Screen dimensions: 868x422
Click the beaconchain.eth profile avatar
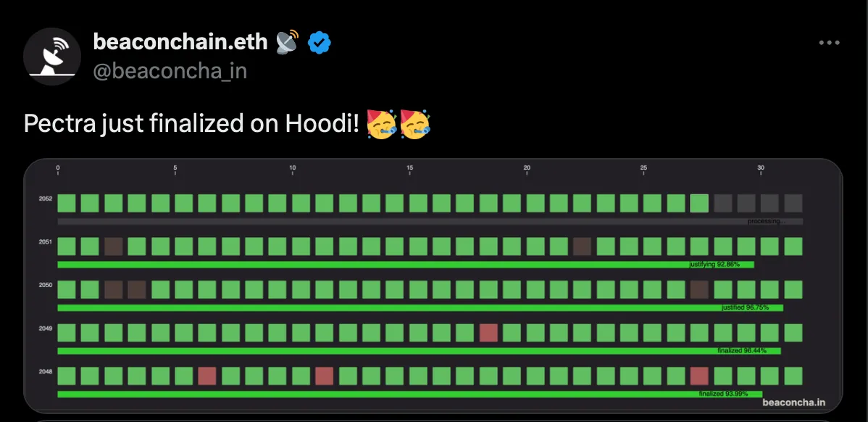tap(52, 57)
